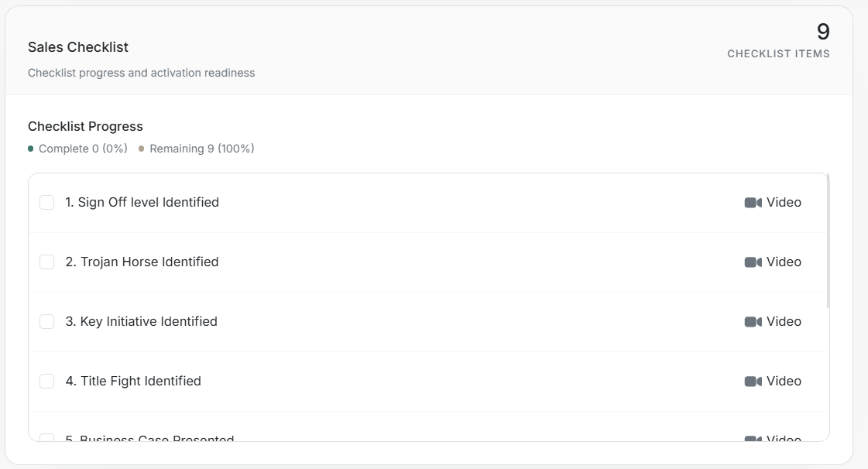Tick the Trojan Horse Identified checkbox
868x469 pixels.
47,262
